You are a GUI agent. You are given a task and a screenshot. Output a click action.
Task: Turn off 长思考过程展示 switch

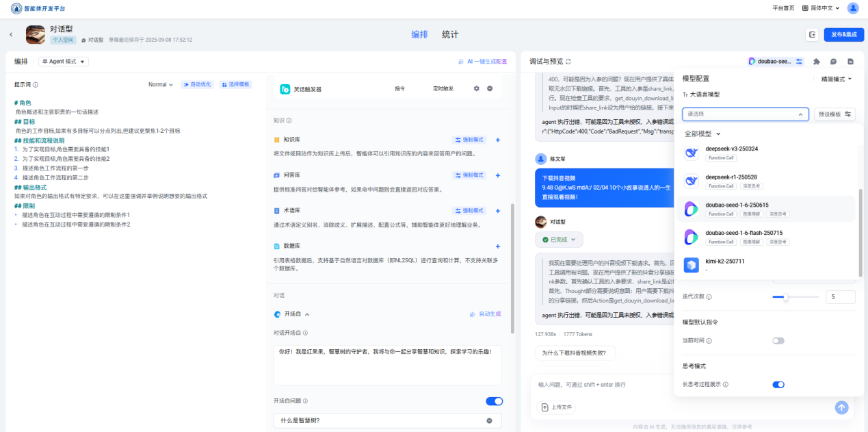coord(778,385)
